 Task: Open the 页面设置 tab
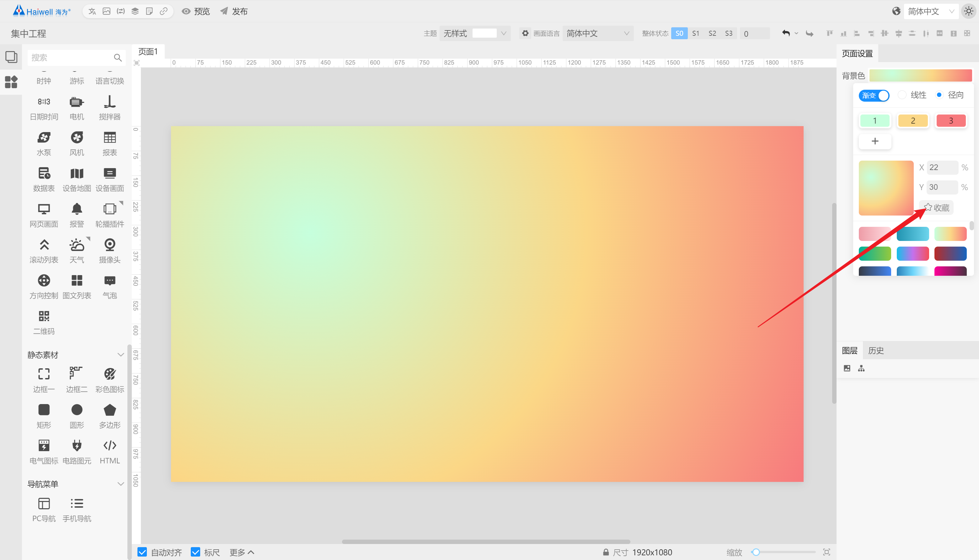pos(858,53)
